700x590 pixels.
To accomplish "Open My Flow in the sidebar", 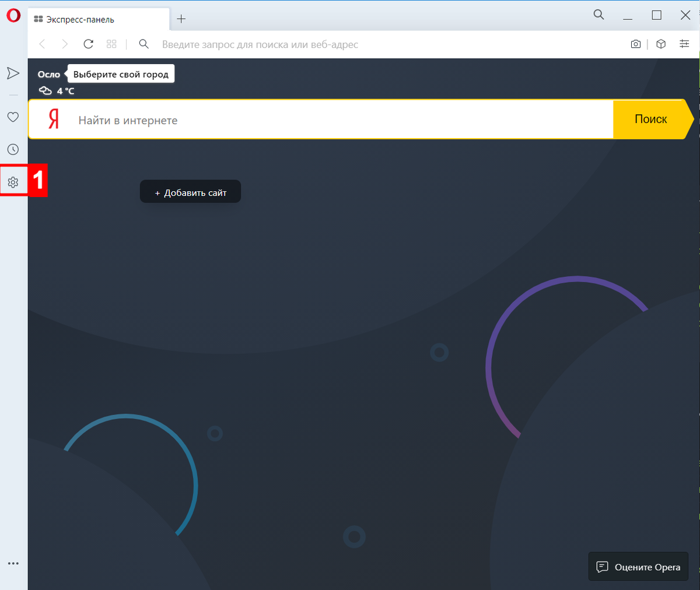I will [13, 73].
